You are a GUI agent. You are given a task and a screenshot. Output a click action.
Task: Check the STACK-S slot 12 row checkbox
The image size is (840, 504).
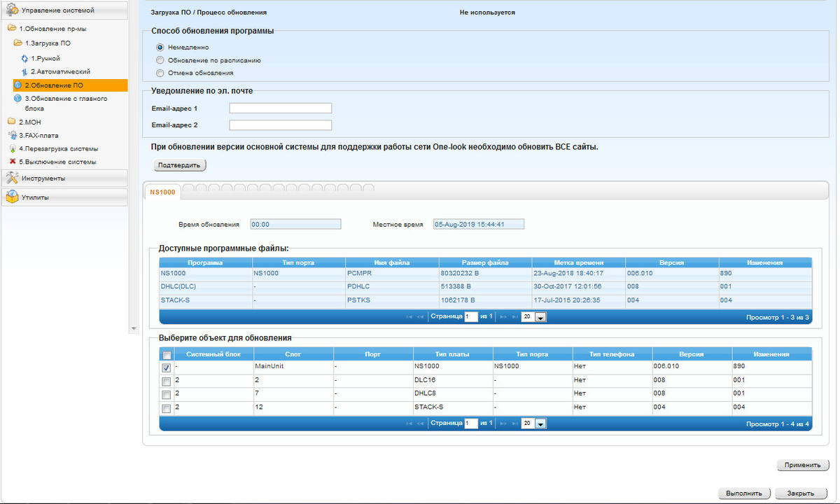(x=166, y=408)
